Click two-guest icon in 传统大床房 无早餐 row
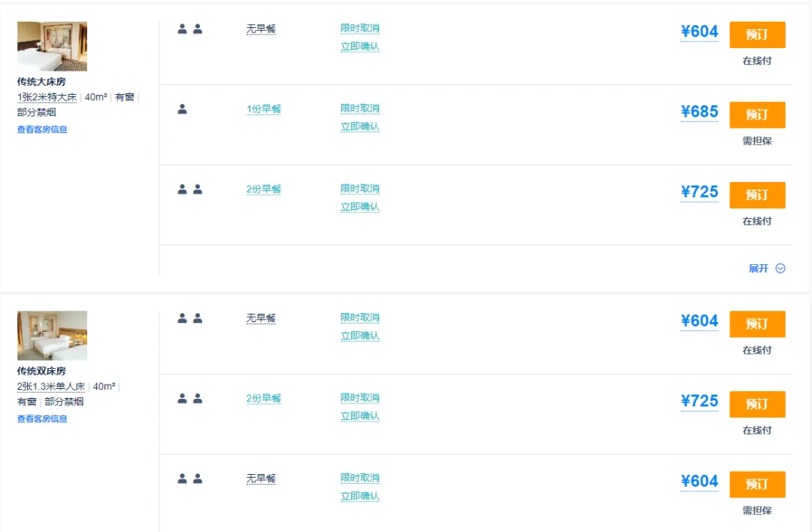Image resolution: width=812 pixels, height=532 pixels. point(189,29)
